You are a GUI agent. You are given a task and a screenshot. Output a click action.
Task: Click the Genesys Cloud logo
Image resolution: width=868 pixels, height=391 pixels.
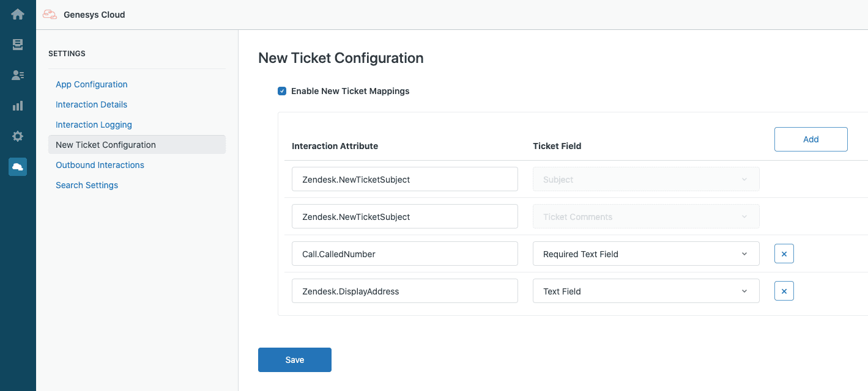83,14
